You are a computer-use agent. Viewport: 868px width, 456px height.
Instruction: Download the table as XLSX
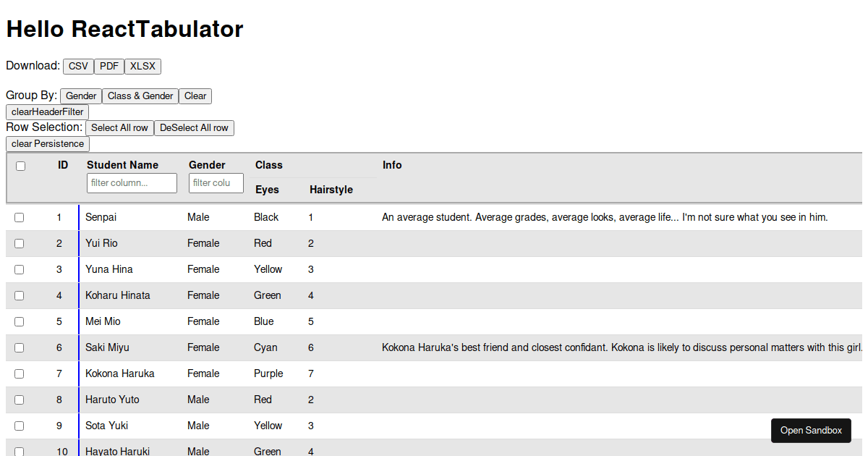142,66
